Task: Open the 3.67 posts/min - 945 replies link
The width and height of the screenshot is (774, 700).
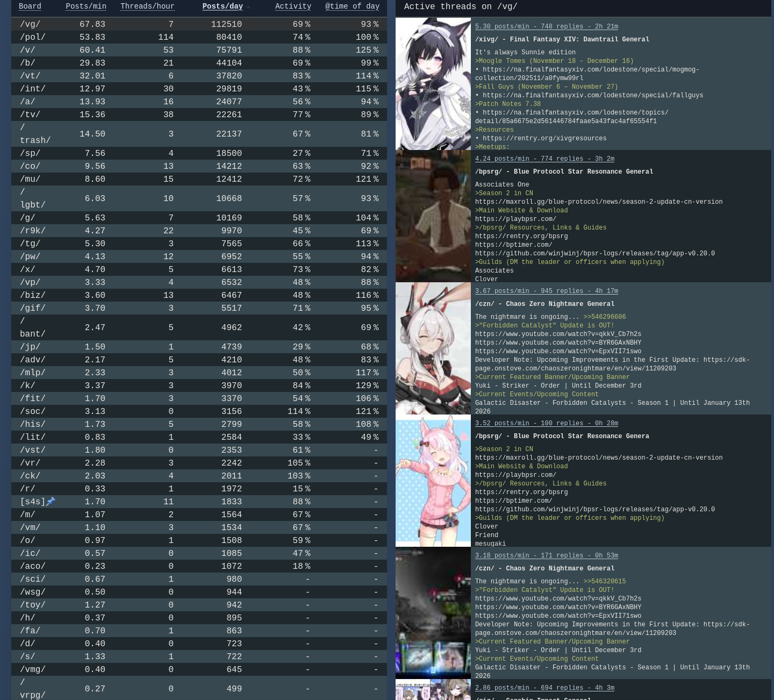Action: click(x=547, y=291)
